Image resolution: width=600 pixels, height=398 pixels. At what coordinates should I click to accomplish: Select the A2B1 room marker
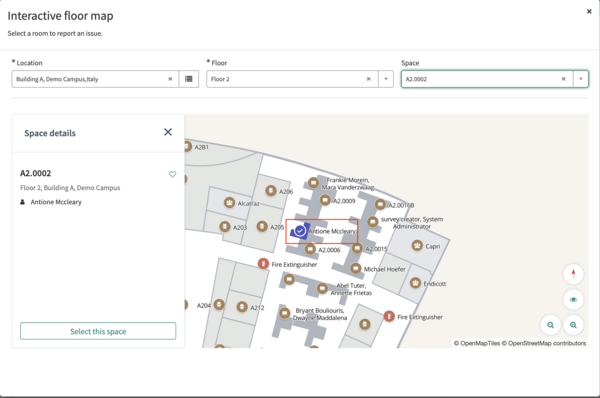pos(187,146)
